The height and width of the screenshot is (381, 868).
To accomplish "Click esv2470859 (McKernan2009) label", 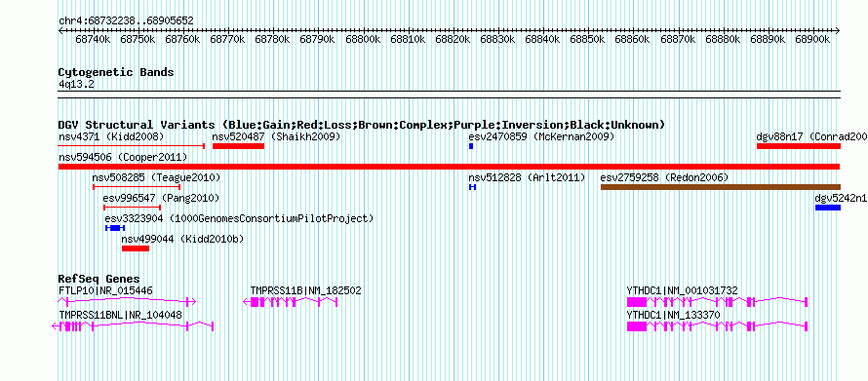I will coord(541,136).
